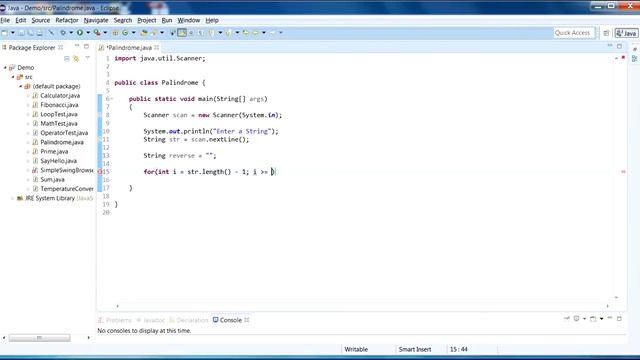
Task: Maximize the Package Explorer panel
Action: point(87,47)
